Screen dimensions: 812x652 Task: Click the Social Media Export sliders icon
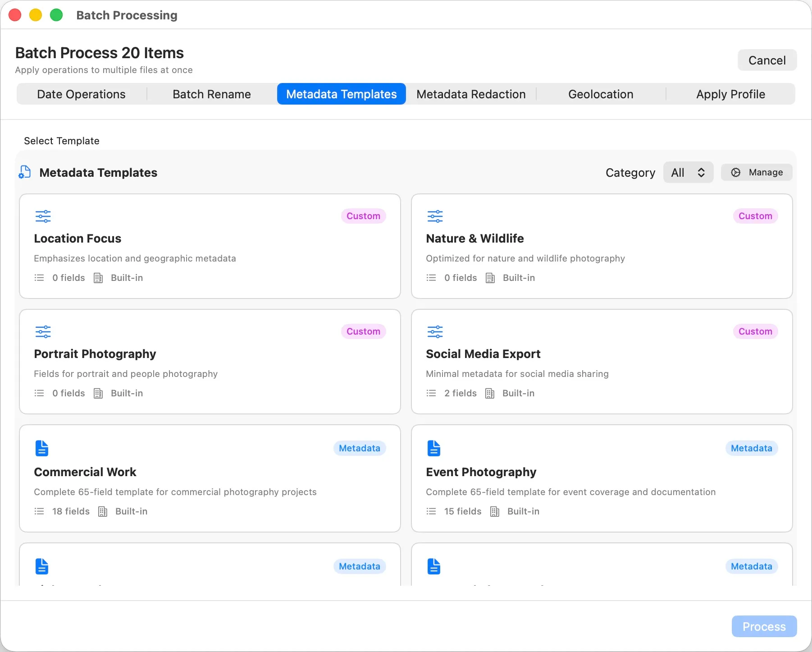tap(435, 331)
